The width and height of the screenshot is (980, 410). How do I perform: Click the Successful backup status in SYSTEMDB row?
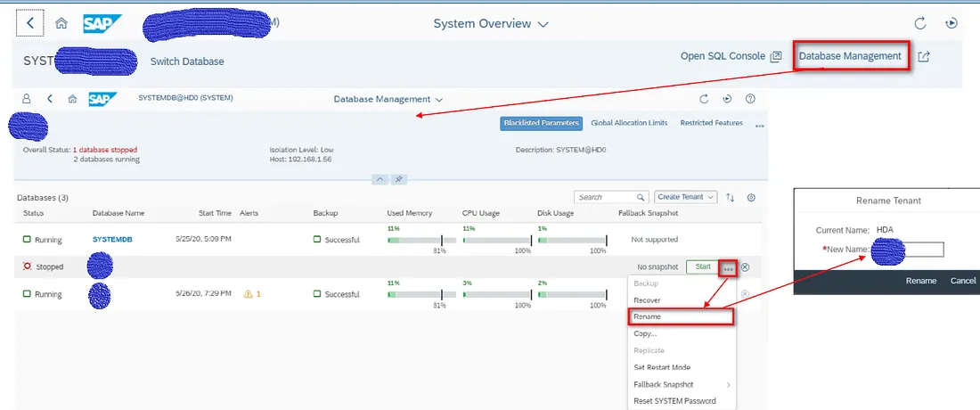(x=336, y=240)
